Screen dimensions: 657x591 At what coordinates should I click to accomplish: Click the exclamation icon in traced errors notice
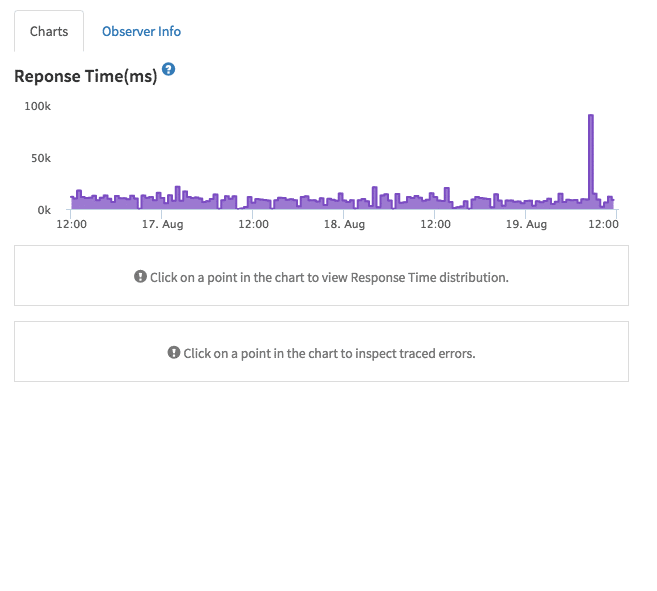coord(173,353)
